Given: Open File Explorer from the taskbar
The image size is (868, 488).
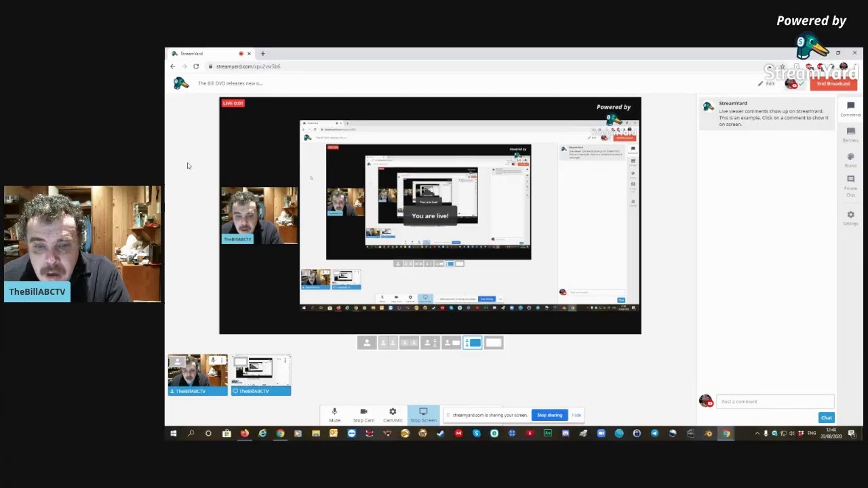Looking at the screenshot, I should [x=316, y=434].
